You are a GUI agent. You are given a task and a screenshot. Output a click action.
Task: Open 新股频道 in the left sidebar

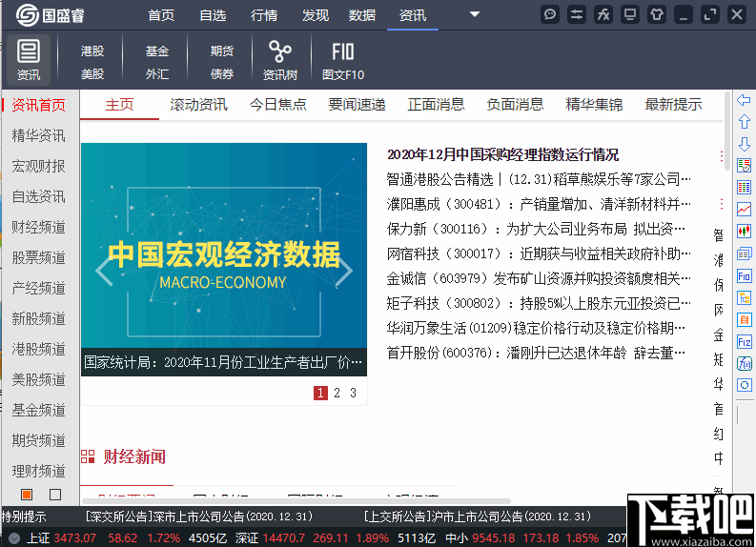click(x=38, y=318)
